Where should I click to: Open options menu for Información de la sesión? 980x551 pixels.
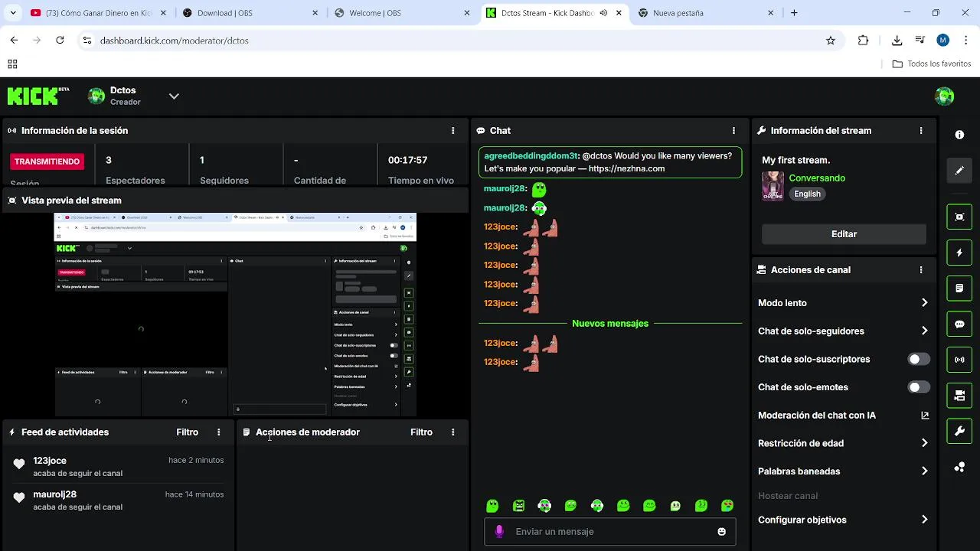[x=452, y=131]
